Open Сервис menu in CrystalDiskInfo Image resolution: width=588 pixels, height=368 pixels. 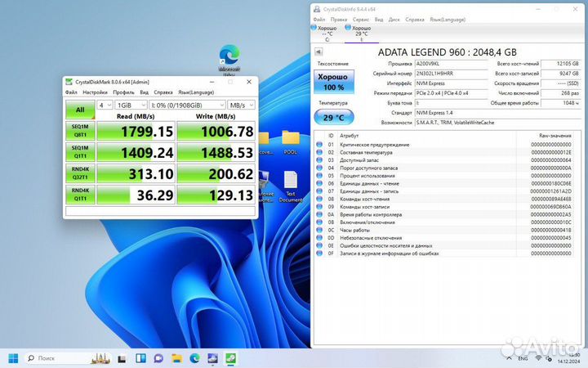pos(361,20)
